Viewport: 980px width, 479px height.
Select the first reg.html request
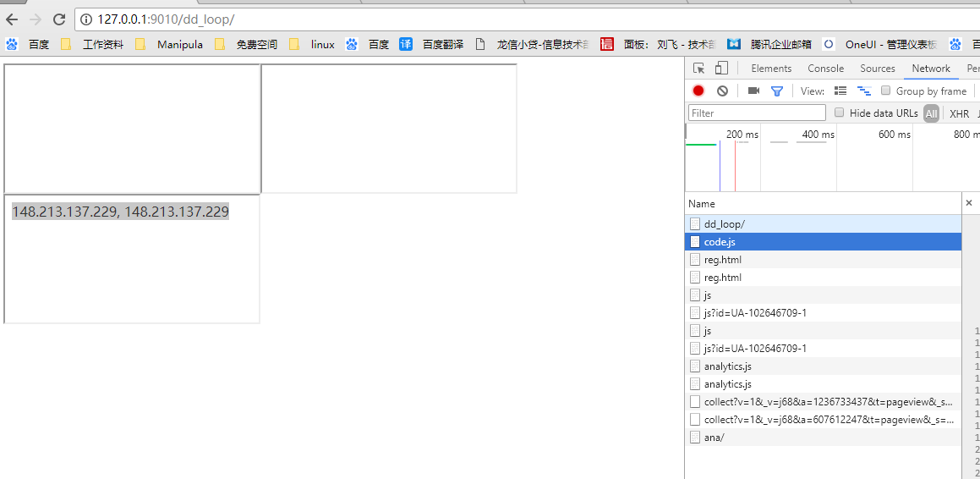tap(823, 260)
